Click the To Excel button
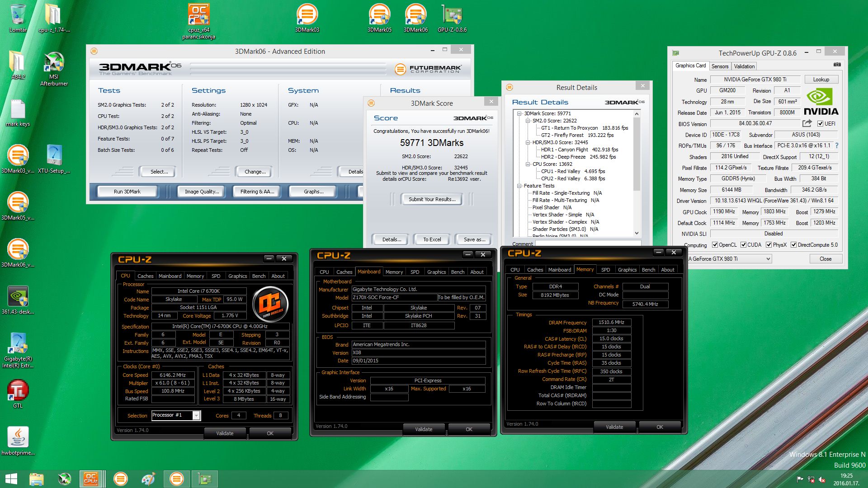This screenshot has width=868, height=488. tap(432, 239)
